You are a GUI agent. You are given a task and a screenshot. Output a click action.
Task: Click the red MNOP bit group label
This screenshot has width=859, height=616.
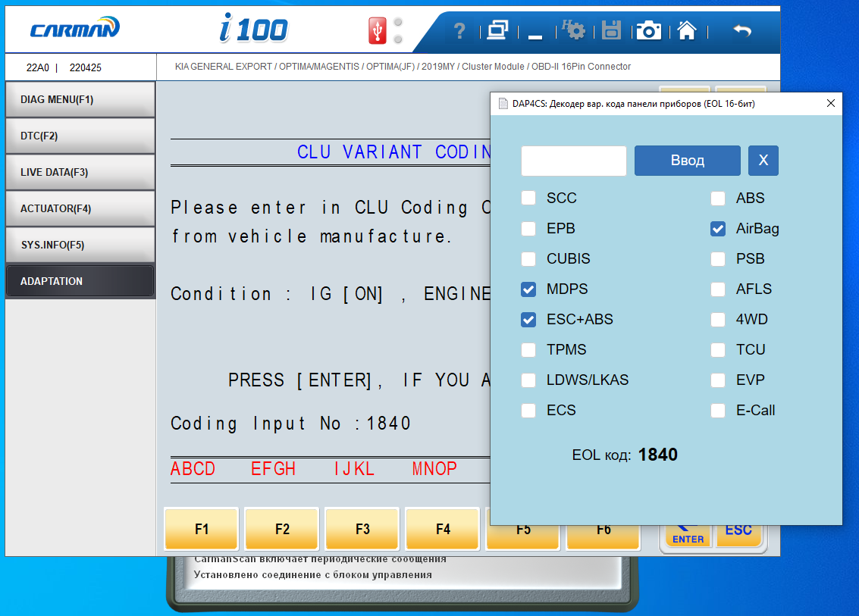434,469
